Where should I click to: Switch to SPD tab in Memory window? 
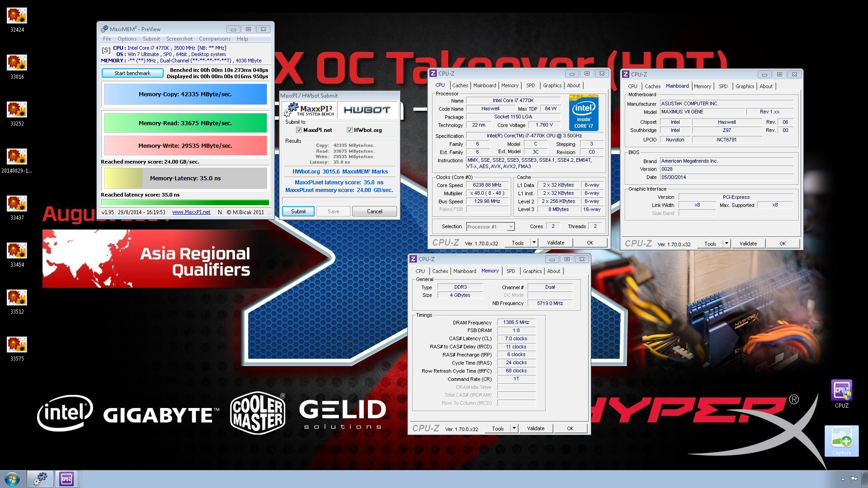click(511, 271)
